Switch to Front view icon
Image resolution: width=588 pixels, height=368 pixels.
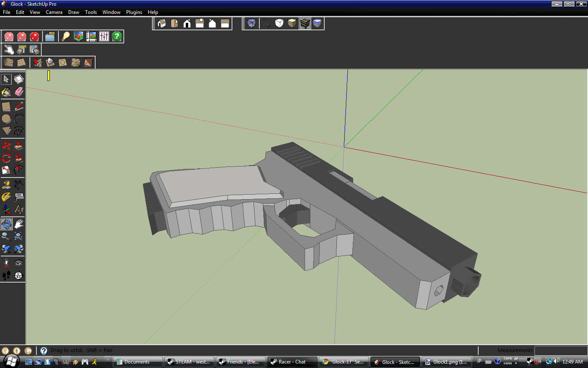click(x=187, y=23)
